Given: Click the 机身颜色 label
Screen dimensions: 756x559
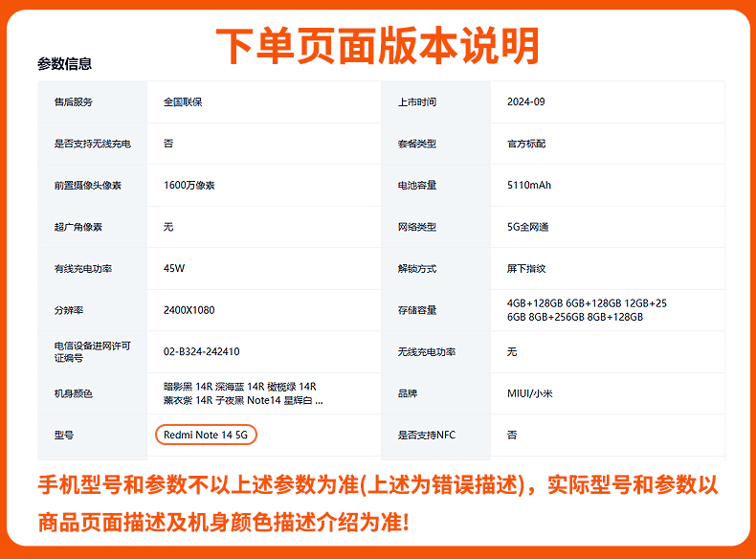Looking at the screenshot, I should pos(74,393).
